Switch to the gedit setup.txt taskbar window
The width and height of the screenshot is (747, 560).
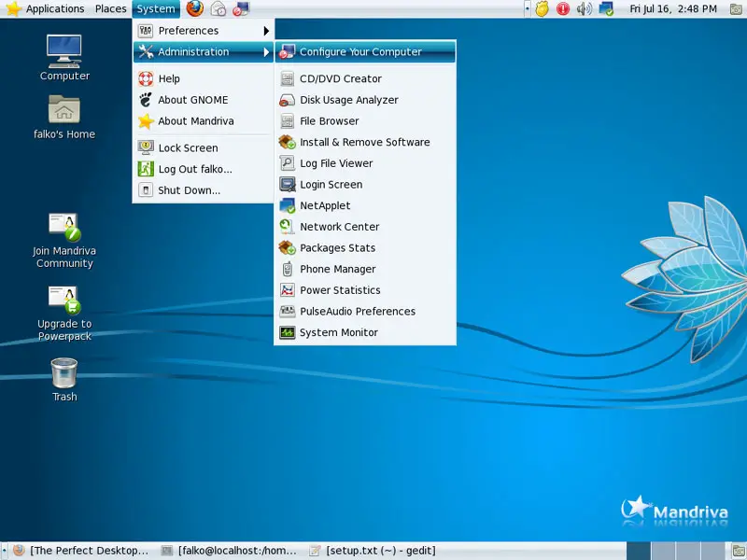373,551
